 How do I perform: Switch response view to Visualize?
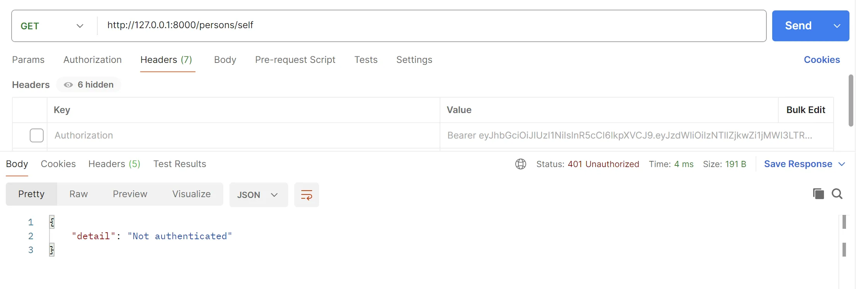[x=191, y=194]
